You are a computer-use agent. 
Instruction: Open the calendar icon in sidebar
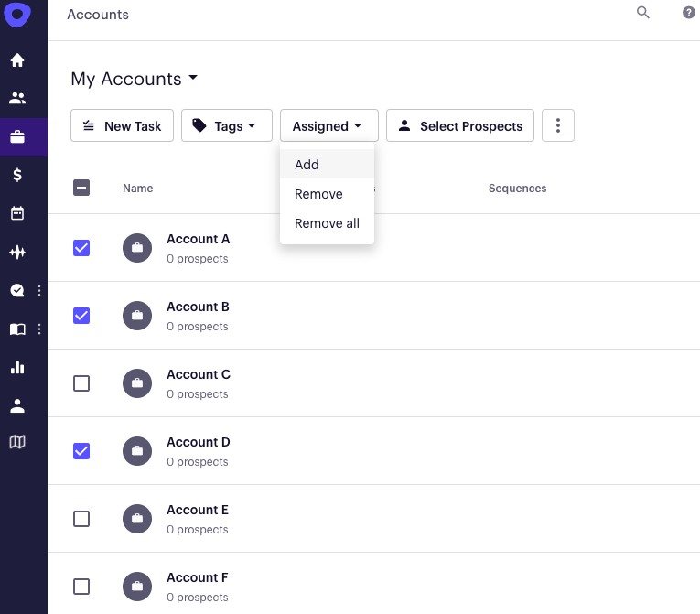coord(17,213)
